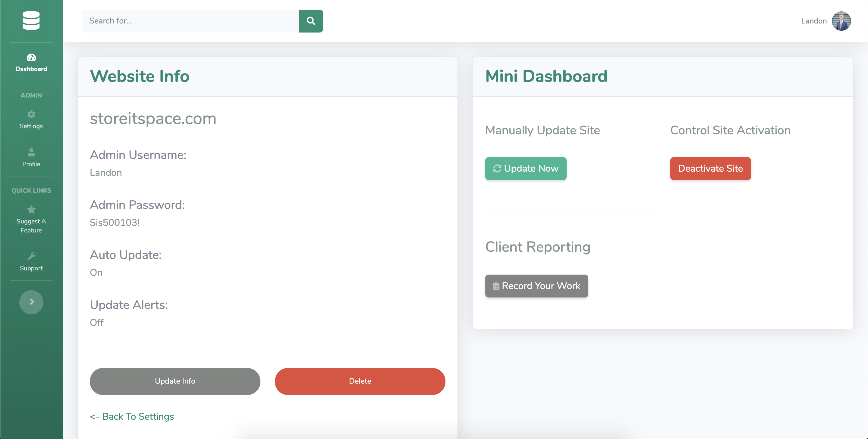Screen dimensions: 868x439
Task: Expand the sidebar with the chevron toggle
Action: [x=31, y=302]
